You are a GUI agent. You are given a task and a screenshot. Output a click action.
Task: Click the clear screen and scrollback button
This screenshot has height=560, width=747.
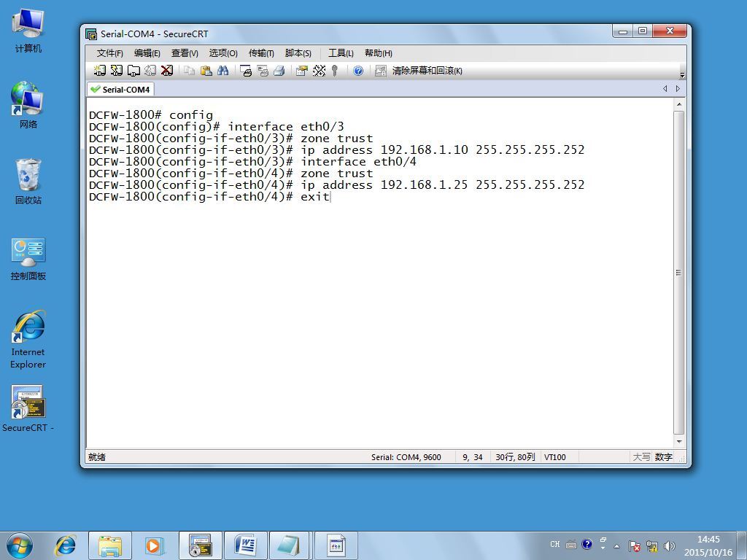[x=419, y=71]
